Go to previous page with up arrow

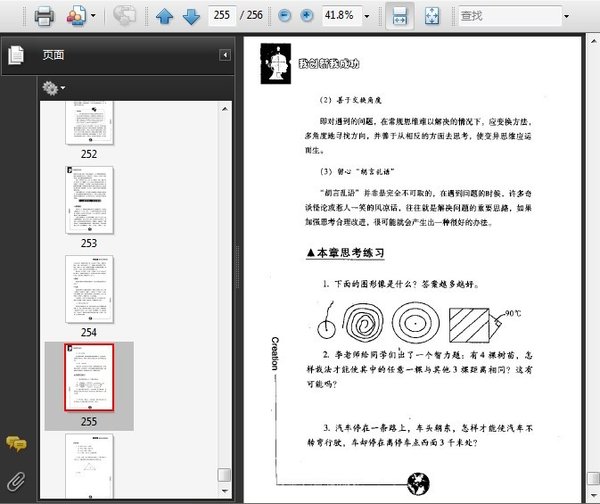pos(164,16)
